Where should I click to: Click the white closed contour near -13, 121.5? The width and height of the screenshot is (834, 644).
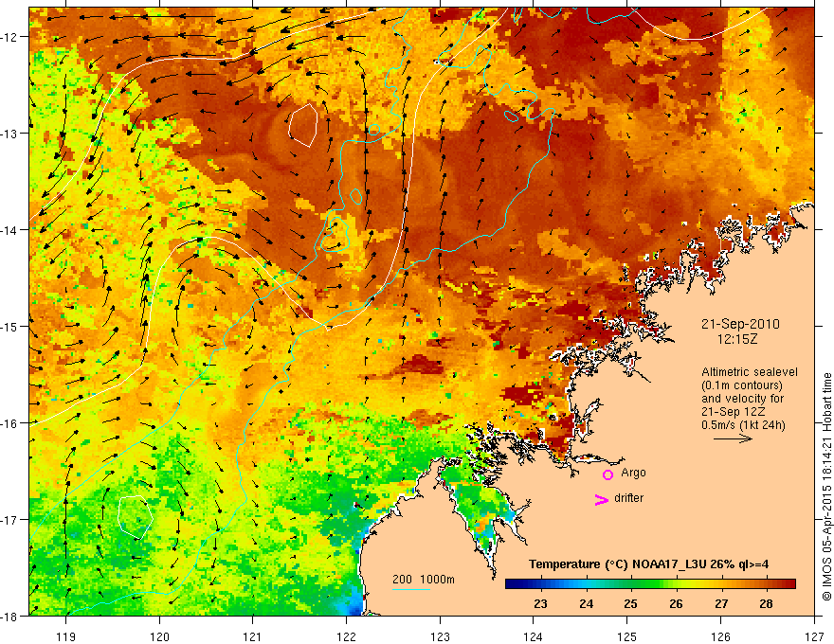303,125
